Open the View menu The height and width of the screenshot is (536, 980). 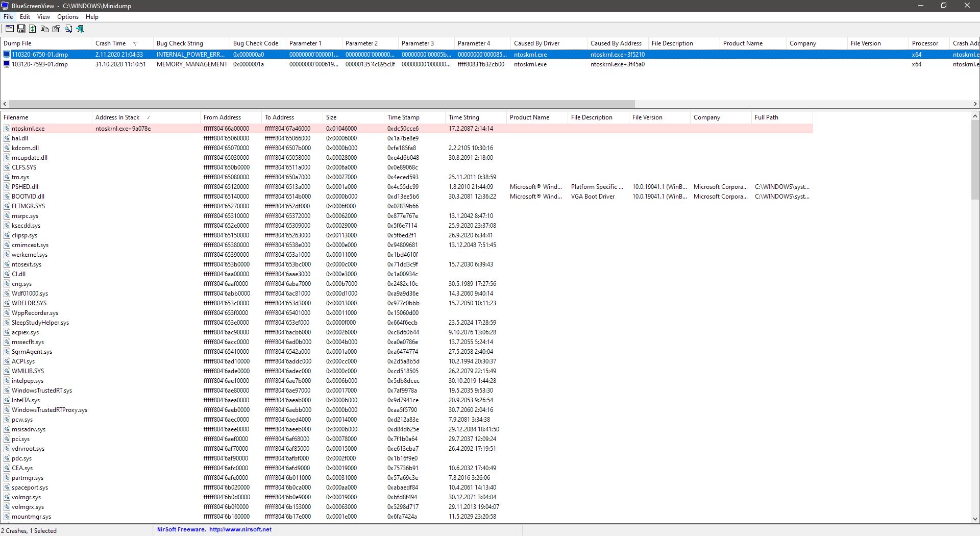pos(43,17)
